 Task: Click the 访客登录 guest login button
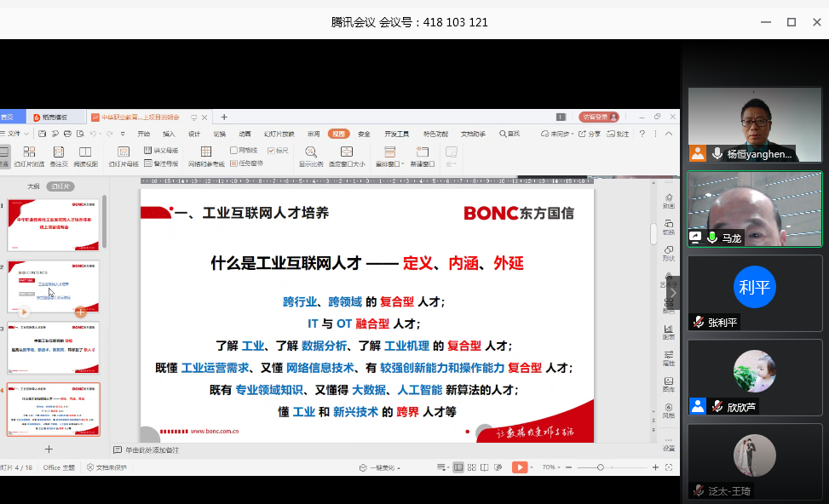pyautogui.click(x=598, y=117)
